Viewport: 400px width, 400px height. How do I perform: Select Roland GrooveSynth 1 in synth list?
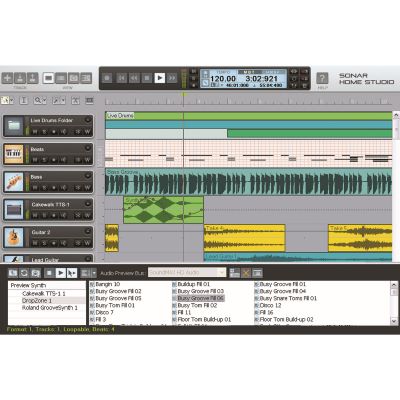pos(50,308)
